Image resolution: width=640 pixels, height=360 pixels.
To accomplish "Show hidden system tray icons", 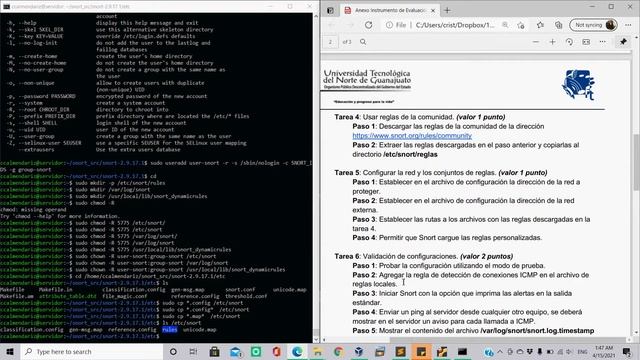I will pos(500,351).
